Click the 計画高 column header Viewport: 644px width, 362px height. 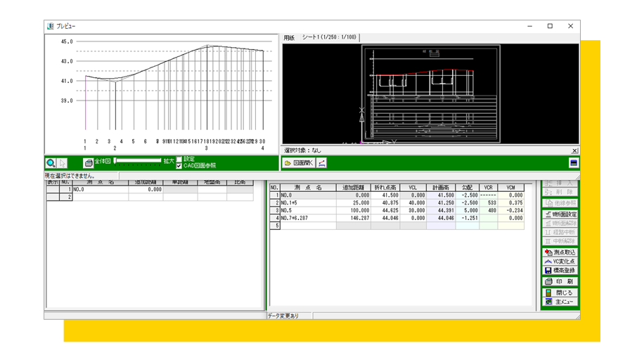tap(441, 188)
